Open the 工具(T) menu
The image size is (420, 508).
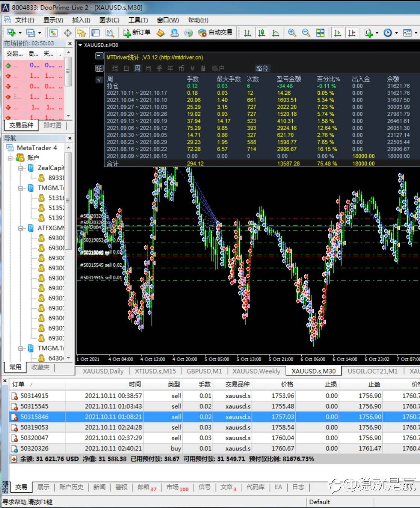138,20
